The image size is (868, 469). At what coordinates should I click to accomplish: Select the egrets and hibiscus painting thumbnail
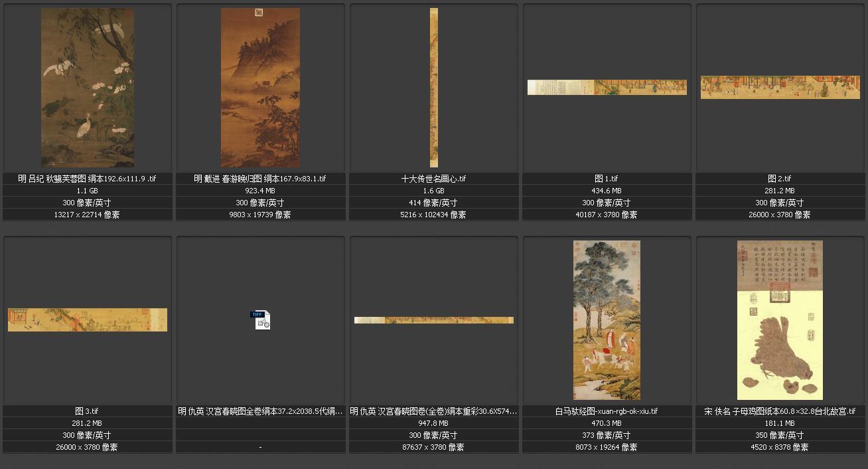88,88
